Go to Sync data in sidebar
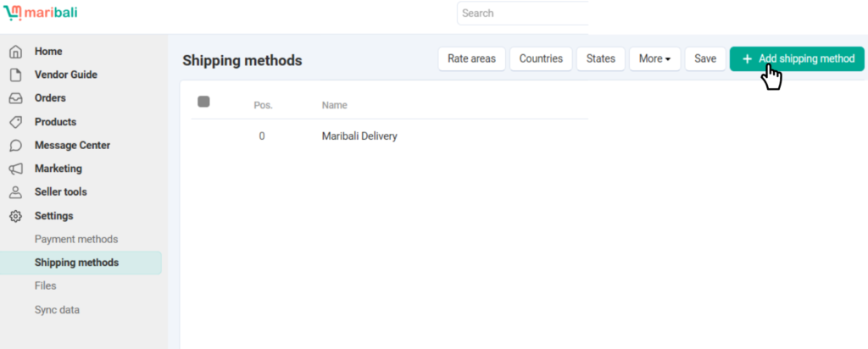The height and width of the screenshot is (349, 868). [57, 310]
